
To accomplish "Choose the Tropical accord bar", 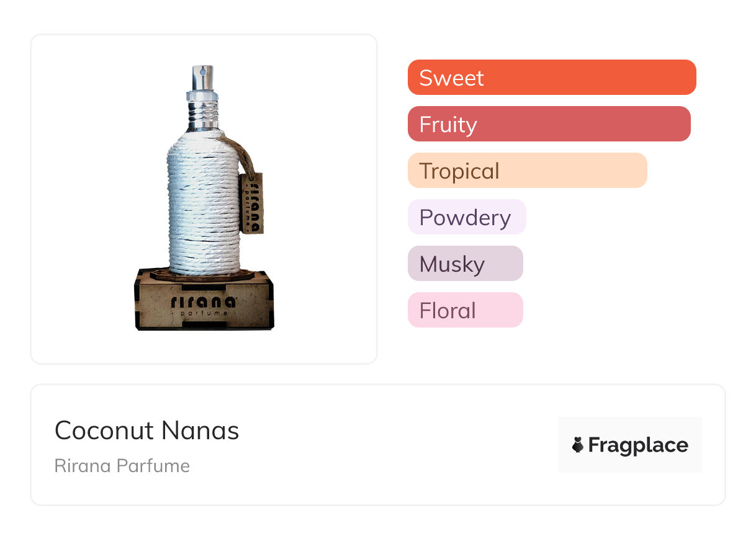I will [x=527, y=171].
